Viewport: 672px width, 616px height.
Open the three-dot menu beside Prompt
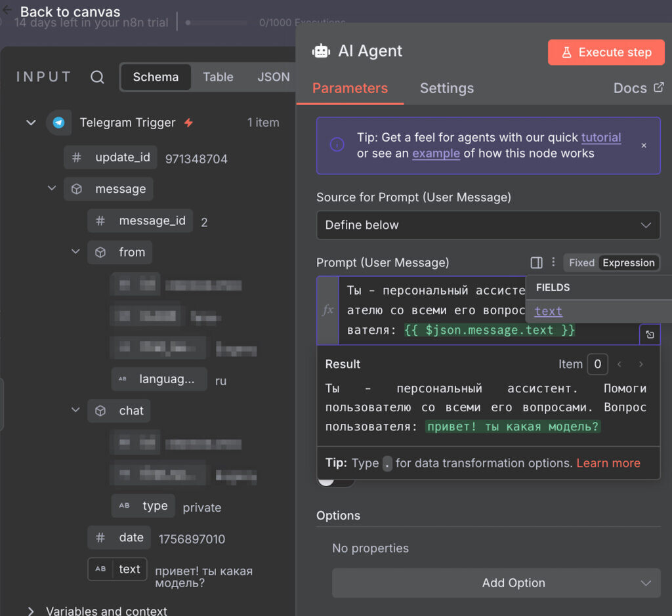[553, 262]
